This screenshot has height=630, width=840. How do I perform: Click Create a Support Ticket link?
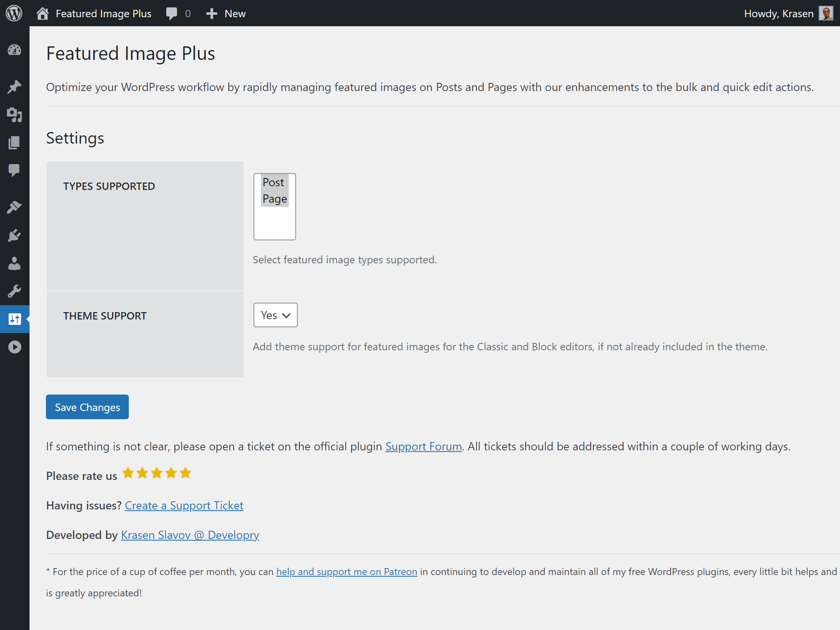point(184,505)
